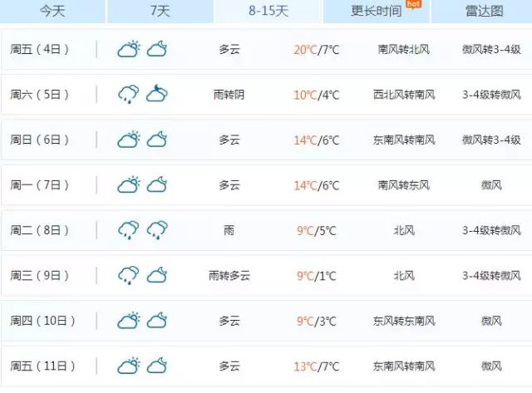Click the 20℃/7℃ temperature for 周五
The height and width of the screenshot is (393, 532).
[316, 50]
